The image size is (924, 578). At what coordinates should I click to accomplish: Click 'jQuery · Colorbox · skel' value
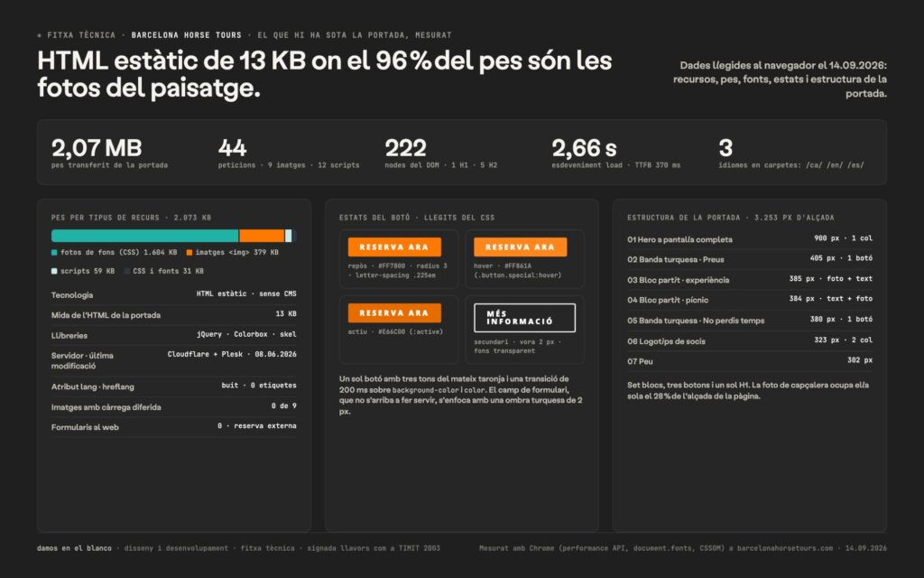(x=246, y=334)
